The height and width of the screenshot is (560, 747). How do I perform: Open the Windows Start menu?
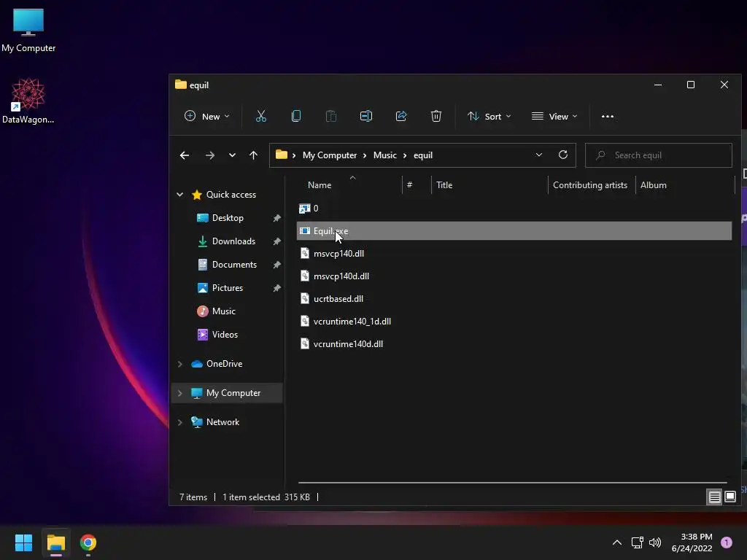(23, 542)
